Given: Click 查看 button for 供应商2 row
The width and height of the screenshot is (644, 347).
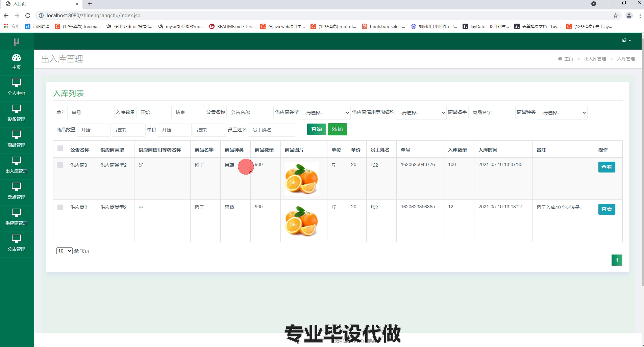Looking at the screenshot, I should pos(607,209).
